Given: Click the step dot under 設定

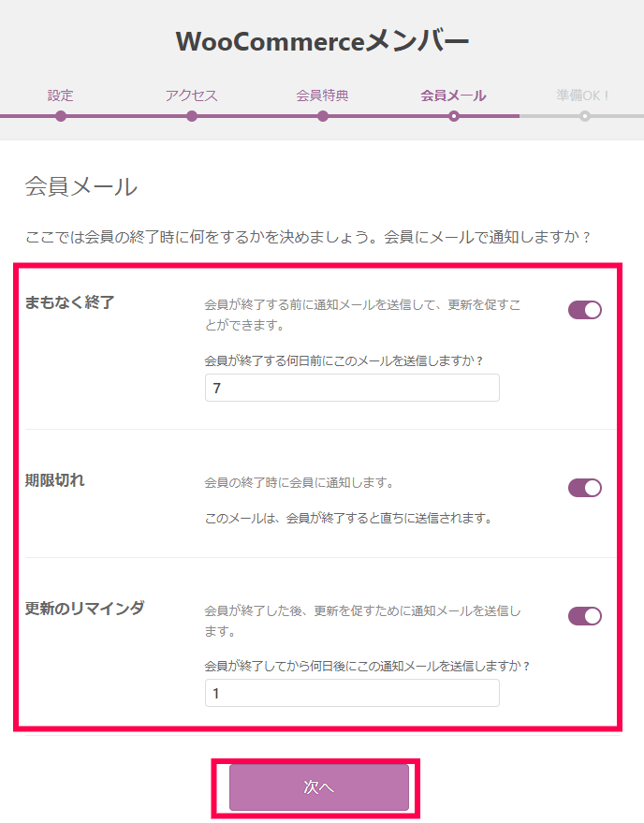Looking at the screenshot, I should tap(61, 116).
